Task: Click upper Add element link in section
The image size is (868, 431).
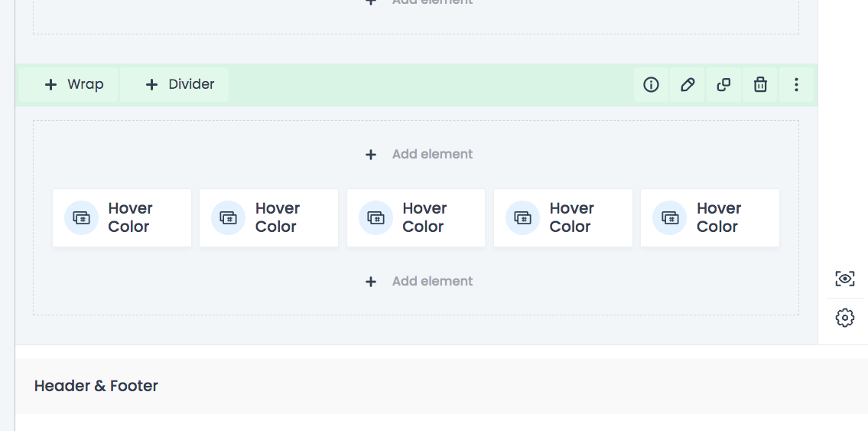Action: pos(418,154)
